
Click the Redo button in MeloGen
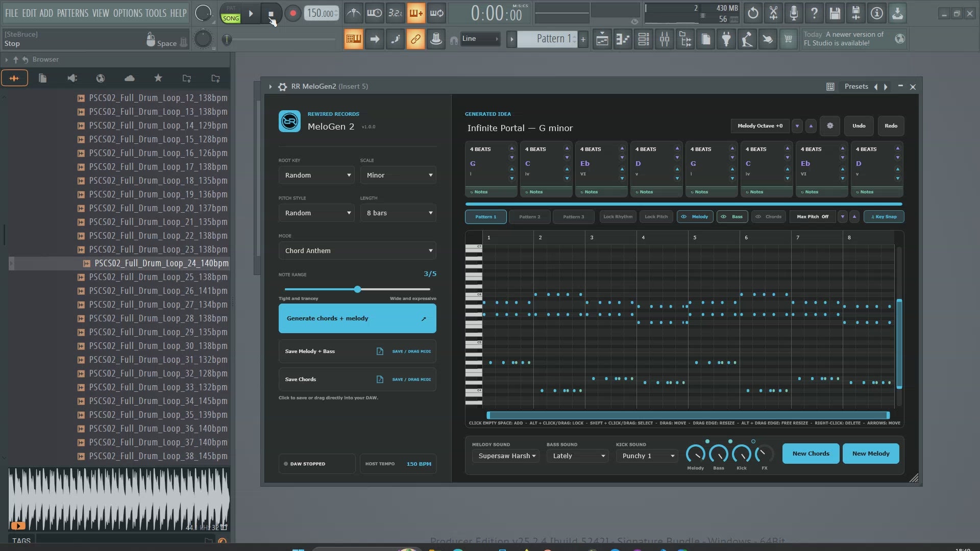click(891, 126)
